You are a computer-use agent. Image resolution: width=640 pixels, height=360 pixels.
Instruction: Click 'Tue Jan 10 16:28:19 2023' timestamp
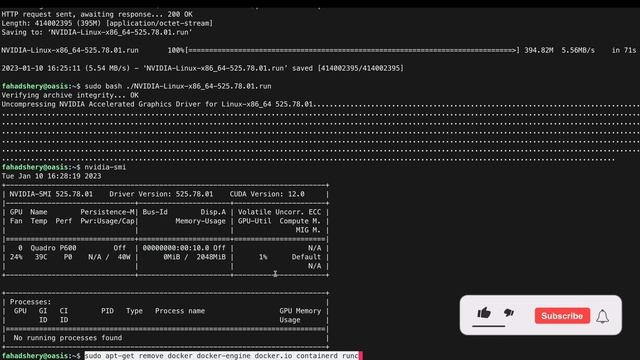(51, 176)
